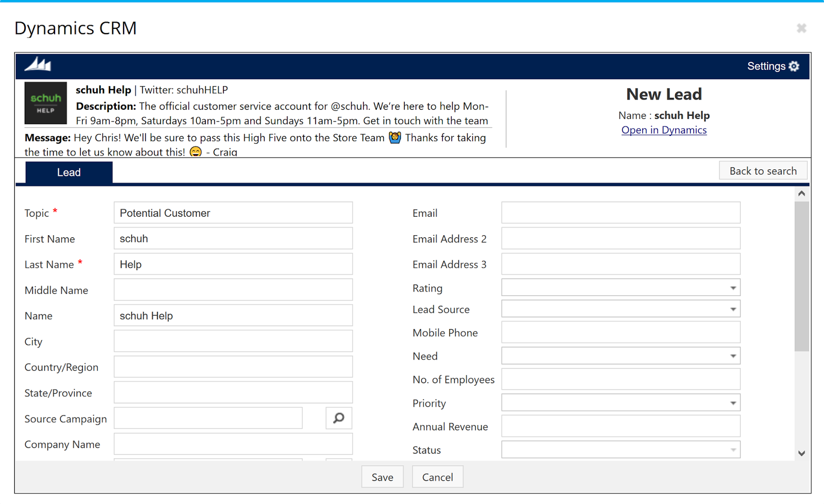Screen dimensions: 824x504
Task: Save the new lead
Action: tap(382, 477)
